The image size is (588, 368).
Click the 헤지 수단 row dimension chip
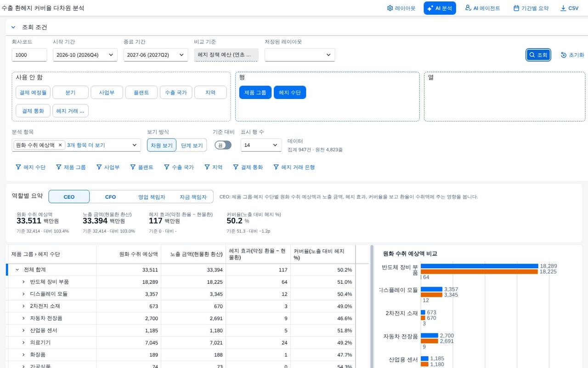tap(290, 92)
